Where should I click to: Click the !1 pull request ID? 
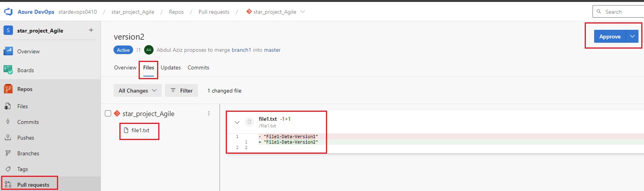[138, 50]
